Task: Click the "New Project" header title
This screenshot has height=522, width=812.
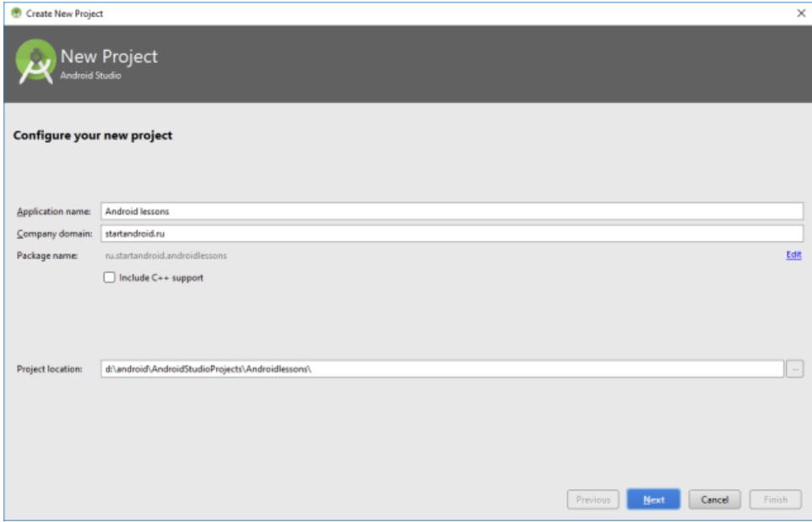Action: (109, 56)
